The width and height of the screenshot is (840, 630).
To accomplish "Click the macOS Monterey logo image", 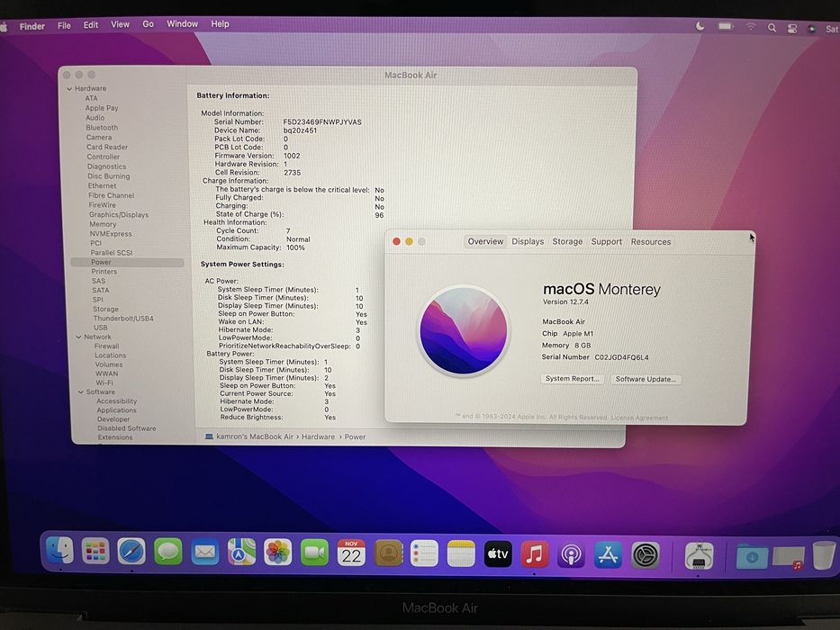I will (x=464, y=330).
